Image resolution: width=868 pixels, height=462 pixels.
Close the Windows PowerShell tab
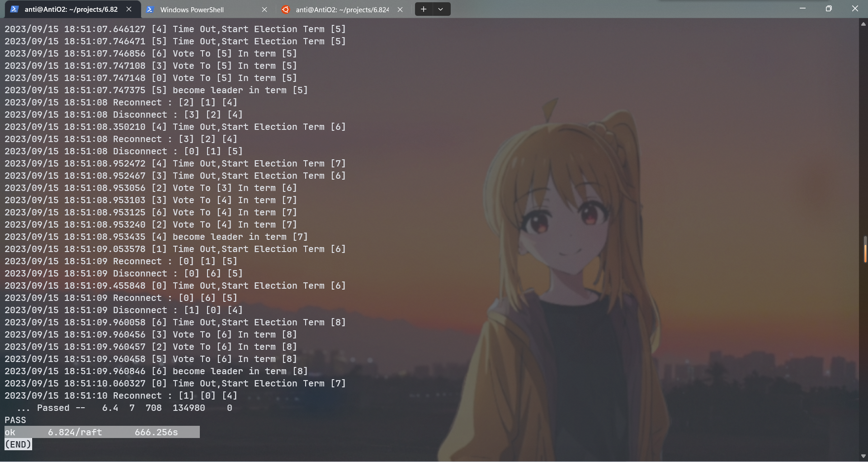pos(264,10)
